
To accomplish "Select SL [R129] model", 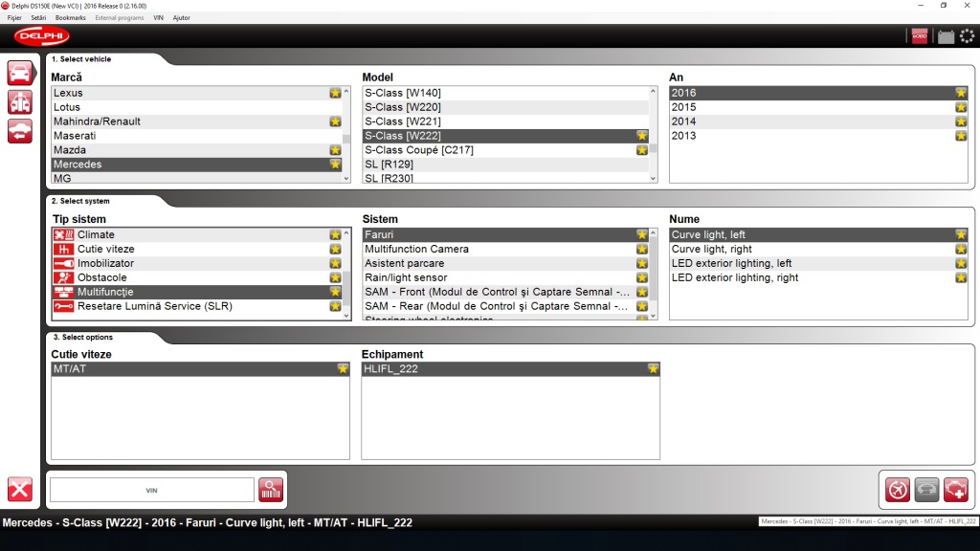I will [505, 165].
